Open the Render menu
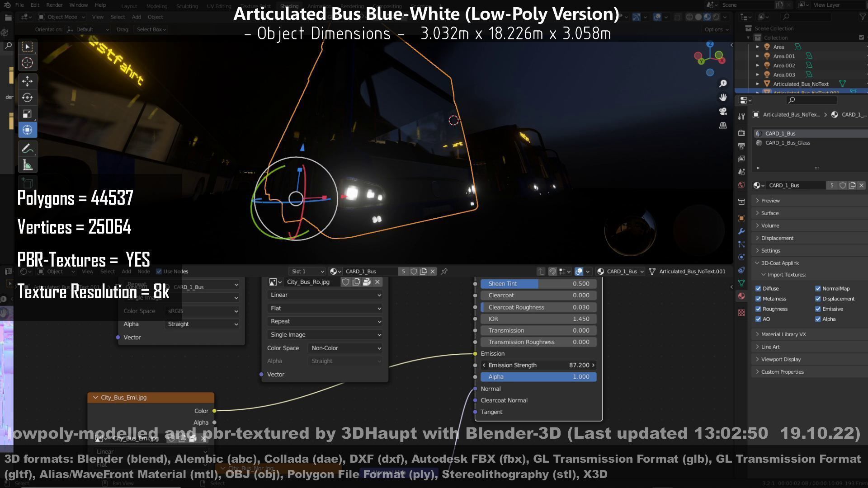Viewport: 868px width, 488px height. pos(54,5)
